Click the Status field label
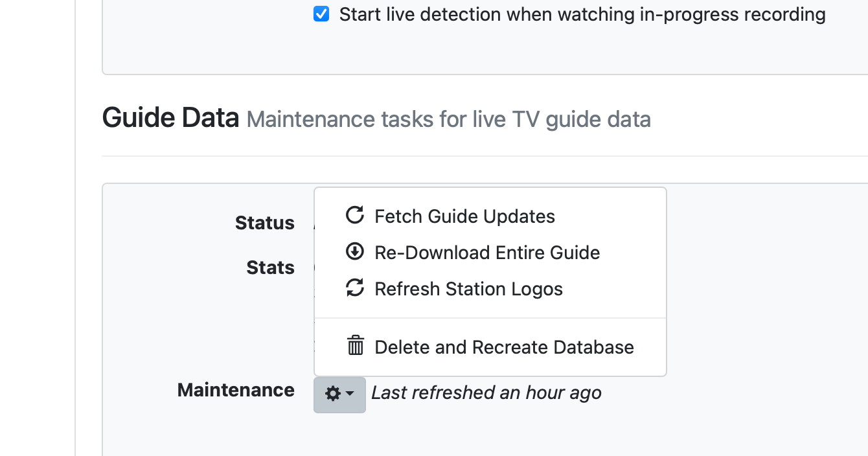Image resolution: width=868 pixels, height=456 pixels. pos(264,223)
